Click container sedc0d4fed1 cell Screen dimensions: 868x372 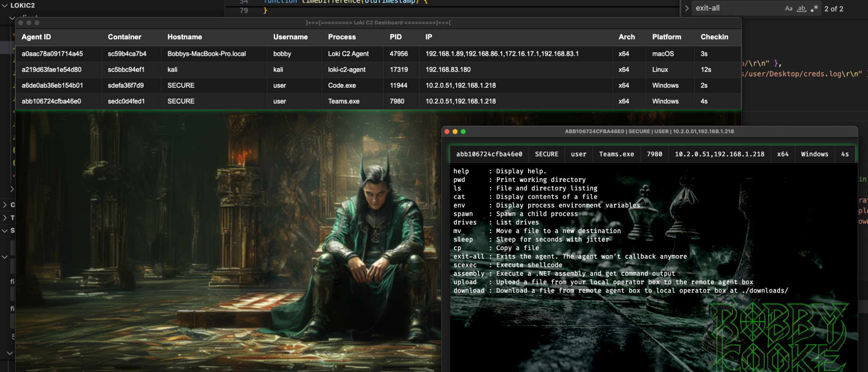pos(126,101)
